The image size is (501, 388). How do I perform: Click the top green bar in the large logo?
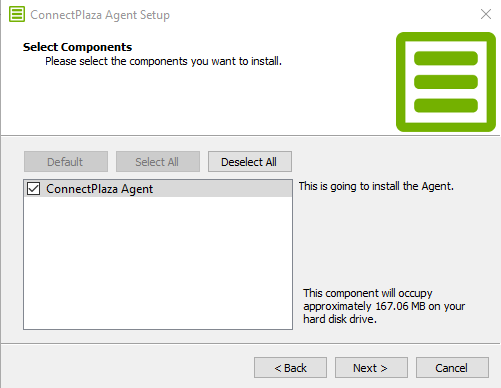(446, 58)
